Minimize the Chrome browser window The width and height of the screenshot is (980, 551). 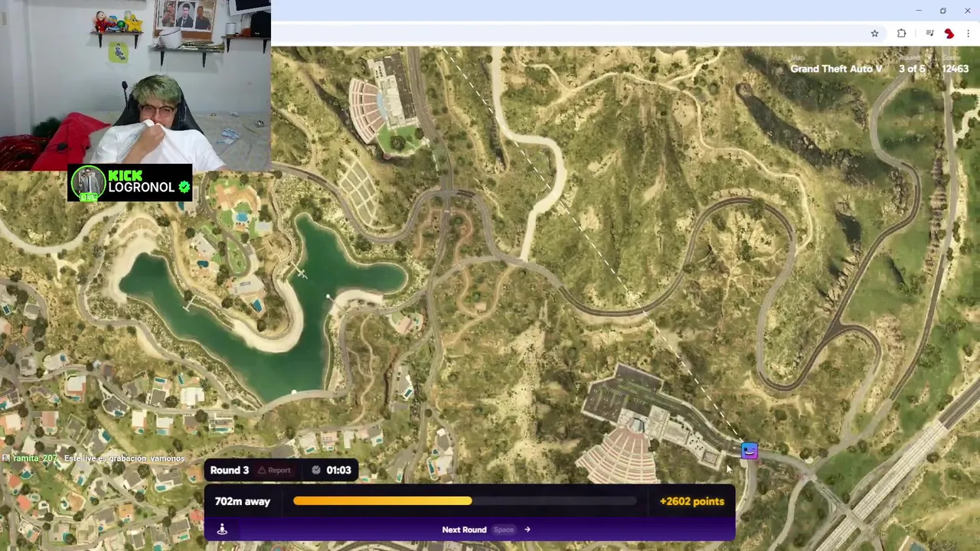click(918, 11)
